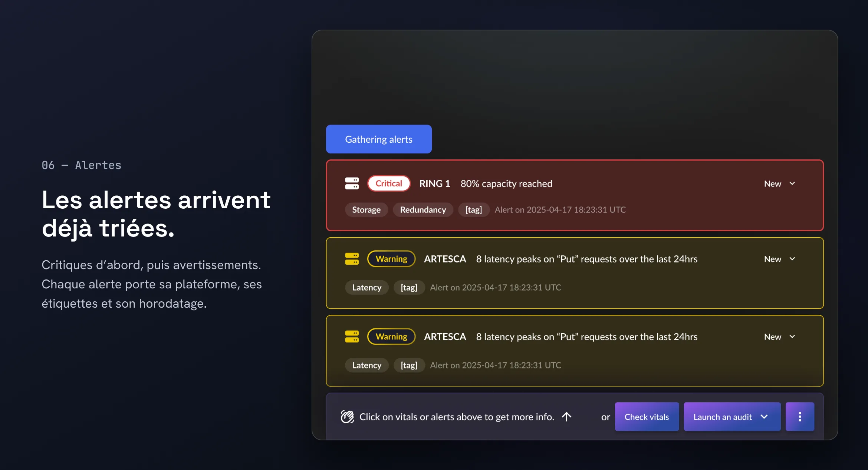
Task: Select the Redundancy tag
Action: point(423,210)
